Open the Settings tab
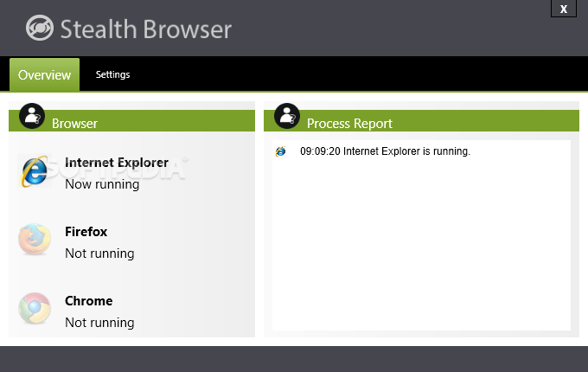Viewport: 588px width, 372px height. [x=112, y=74]
